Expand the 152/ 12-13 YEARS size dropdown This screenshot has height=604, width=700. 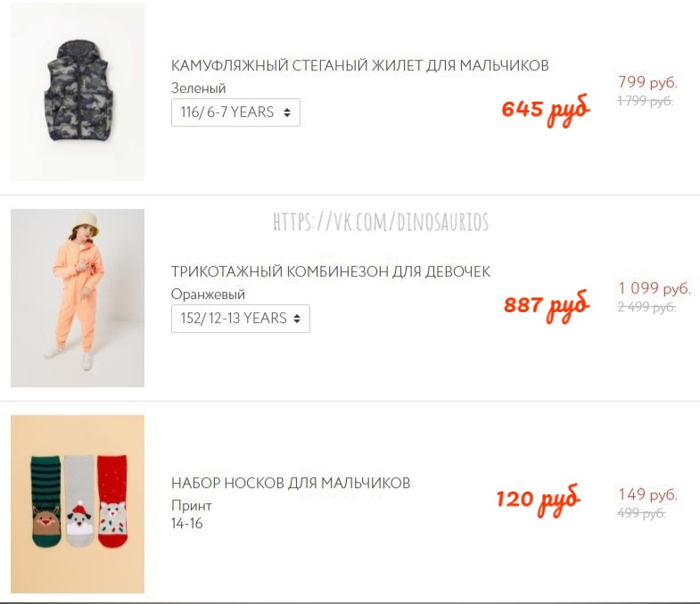(x=241, y=319)
